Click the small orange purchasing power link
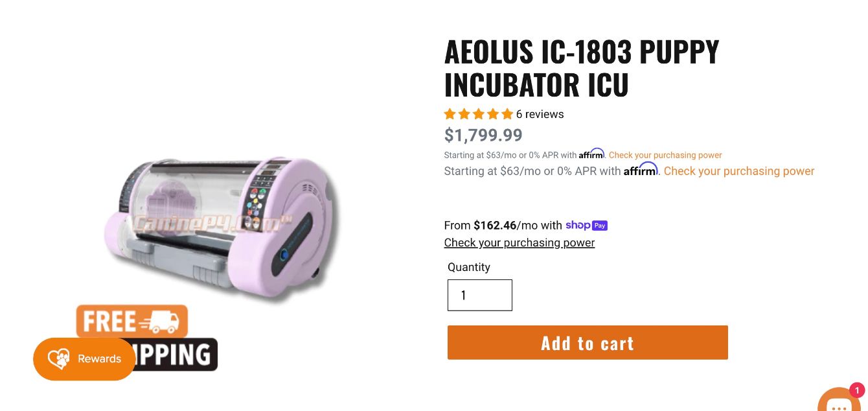Screen dimensions: 868x411 [665, 156]
